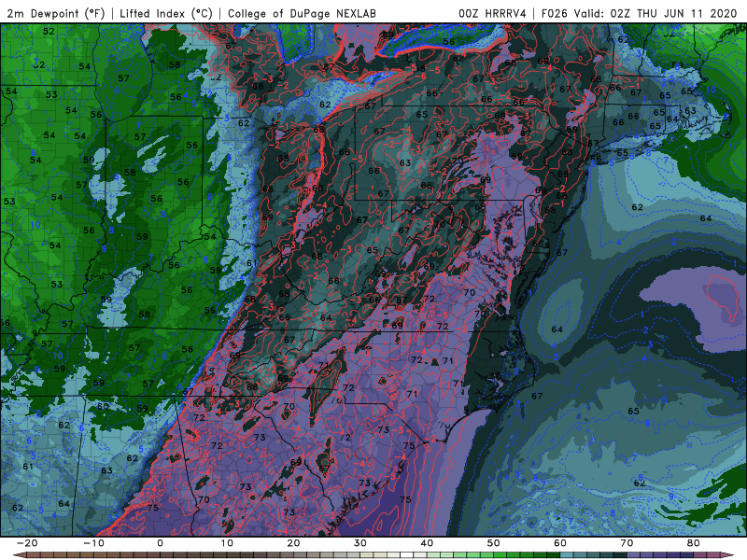Click the "60" color scale label
This screenshot has width=747, height=560.
click(x=560, y=543)
